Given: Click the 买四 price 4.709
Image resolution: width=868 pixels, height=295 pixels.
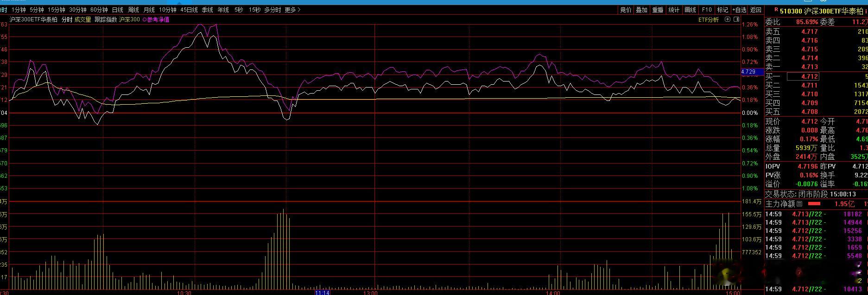Looking at the screenshot, I should point(810,103).
